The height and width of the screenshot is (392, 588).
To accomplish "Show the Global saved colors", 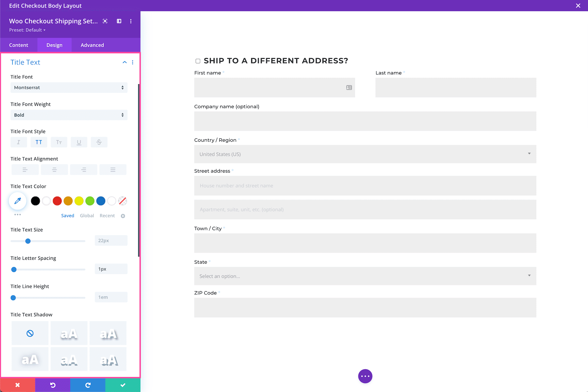I will (x=87, y=215).
